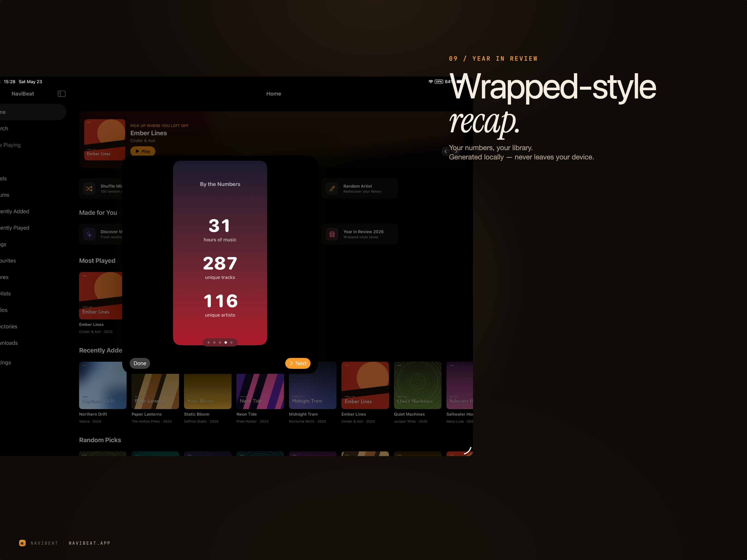Open Recently Added in sidebar

(33, 211)
